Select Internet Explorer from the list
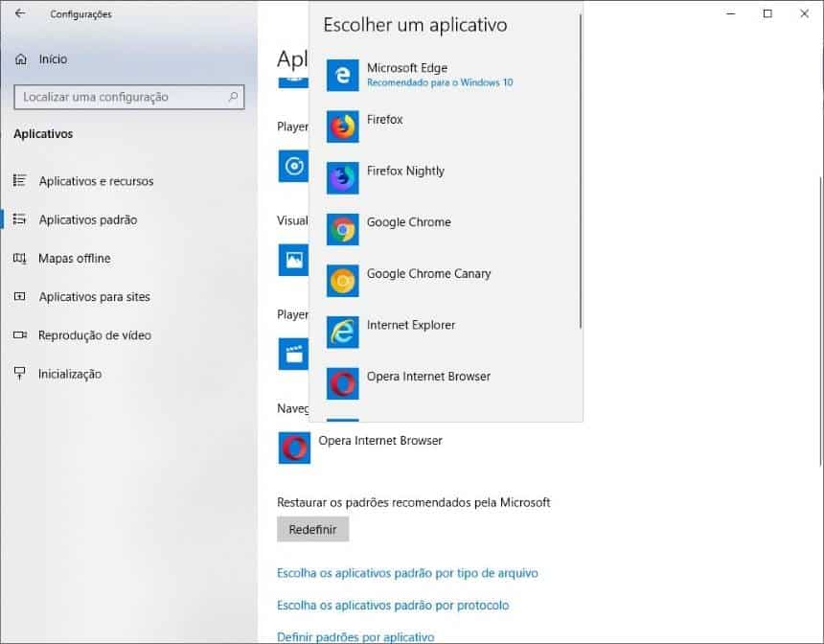This screenshot has height=644, width=824. click(x=446, y=333)
